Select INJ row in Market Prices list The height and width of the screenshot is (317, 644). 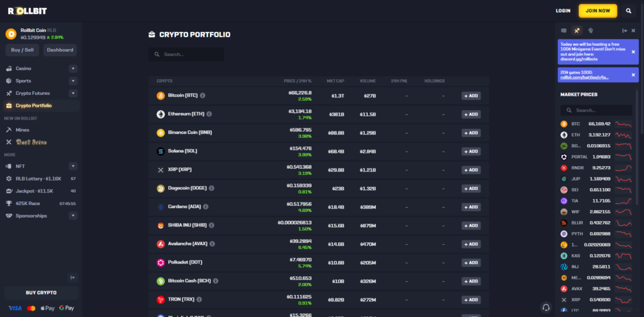pos(596,267)
